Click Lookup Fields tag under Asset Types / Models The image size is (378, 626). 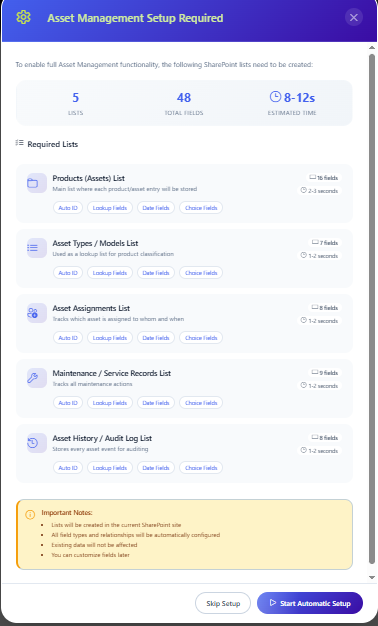point(110,273)
